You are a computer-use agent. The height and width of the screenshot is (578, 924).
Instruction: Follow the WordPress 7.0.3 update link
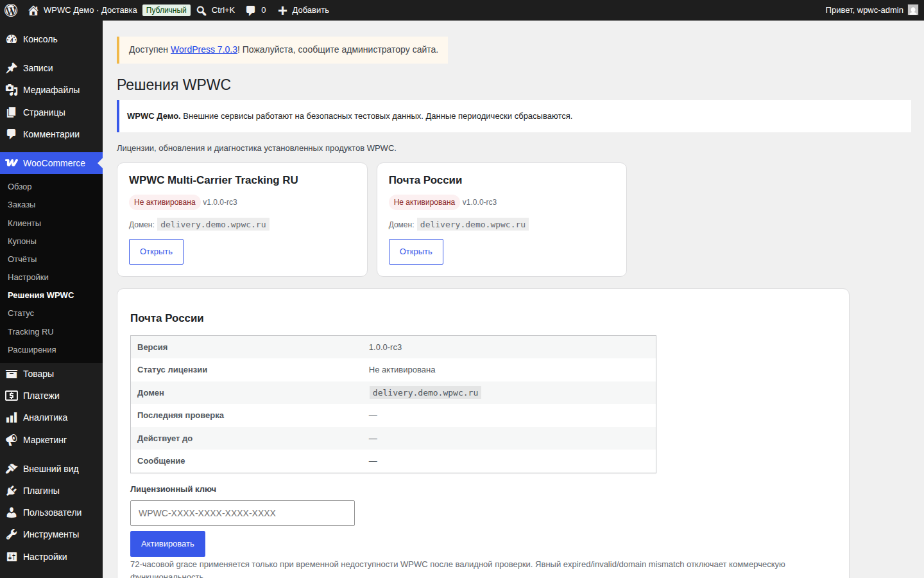coord(204,49)
